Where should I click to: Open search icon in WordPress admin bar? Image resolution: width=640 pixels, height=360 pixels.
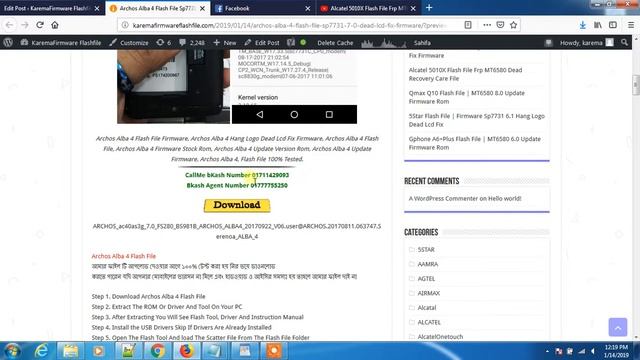pos(624,42)
